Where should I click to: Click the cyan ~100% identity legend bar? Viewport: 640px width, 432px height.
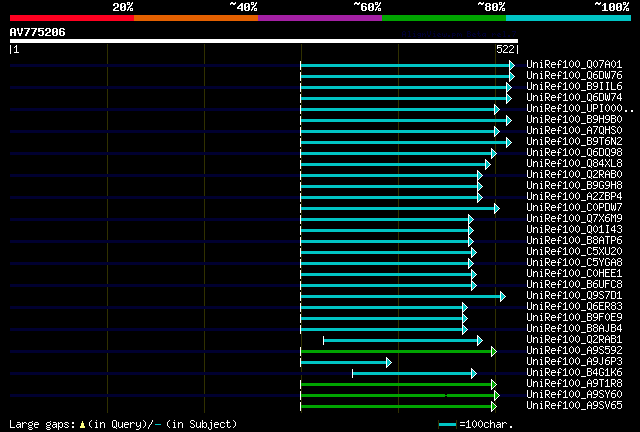pos(568,18)
